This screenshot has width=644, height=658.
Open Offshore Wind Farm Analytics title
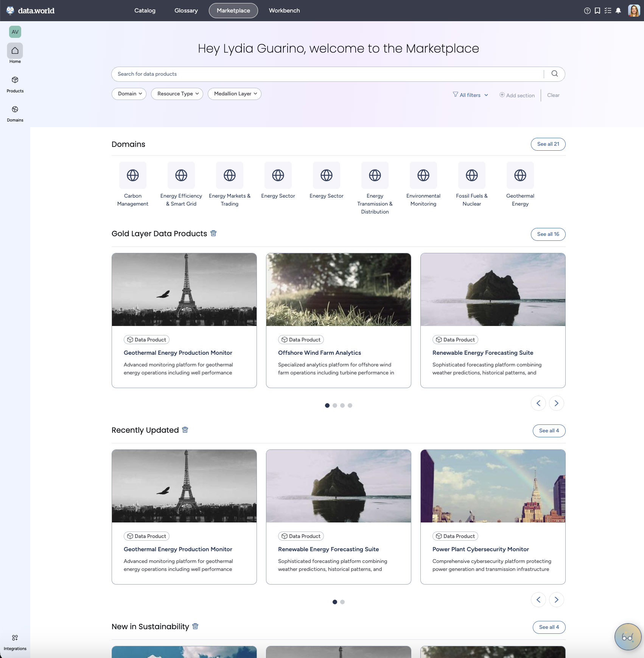[319, 353]
